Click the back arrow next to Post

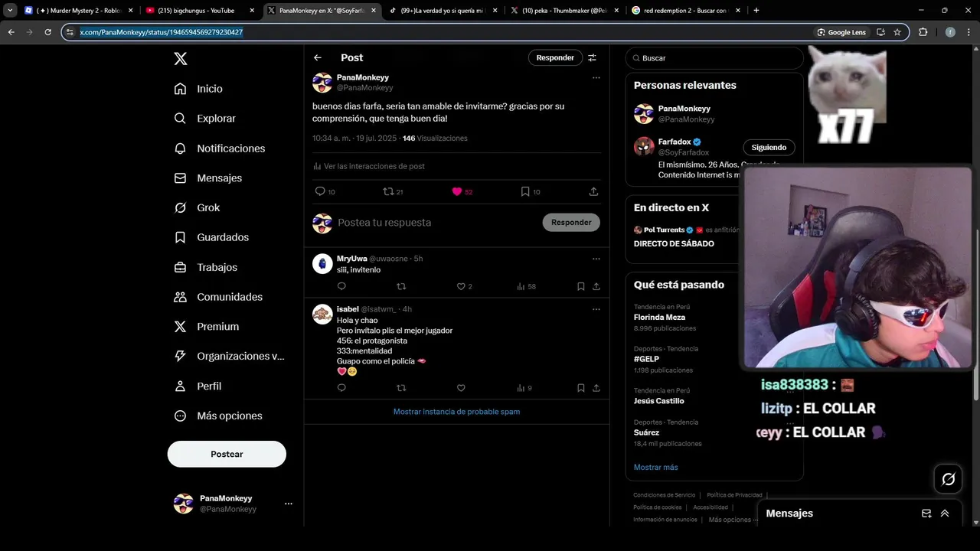[x=318, y=57]
